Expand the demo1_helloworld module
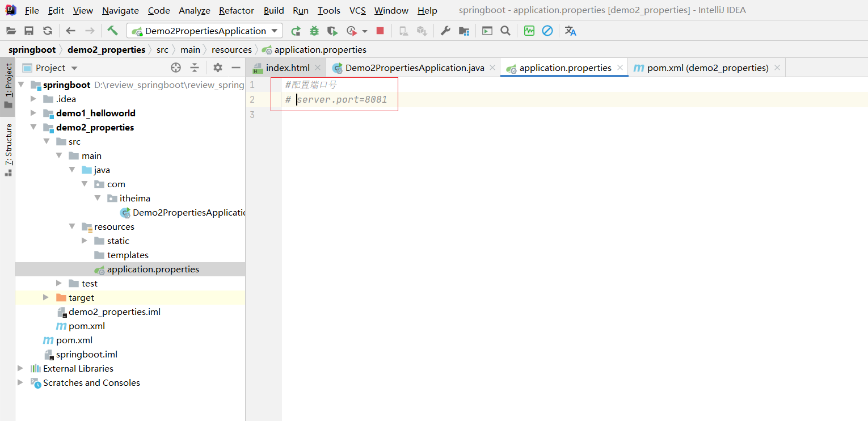Screen dimensions: 868x421 click(x=33, y=113)
